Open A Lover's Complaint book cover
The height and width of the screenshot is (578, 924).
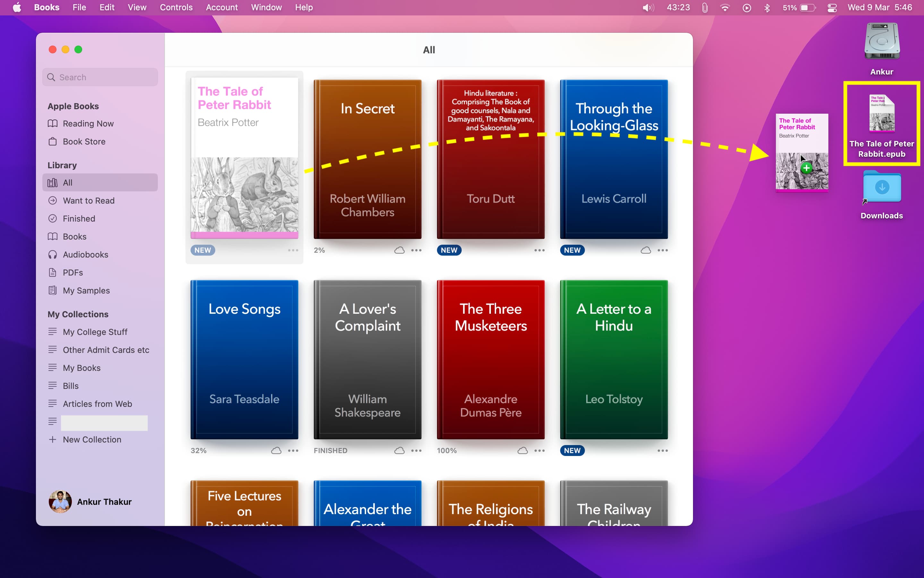point(367,359)
